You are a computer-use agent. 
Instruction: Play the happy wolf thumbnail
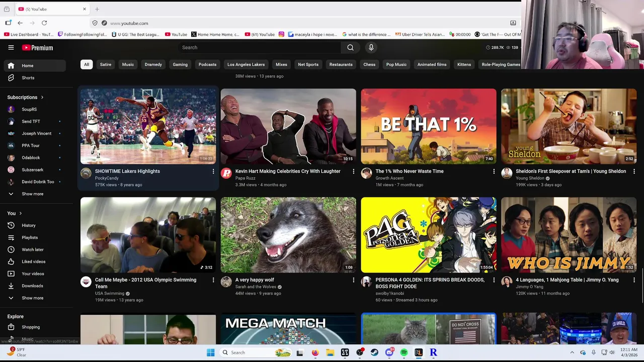coord(288,235)
